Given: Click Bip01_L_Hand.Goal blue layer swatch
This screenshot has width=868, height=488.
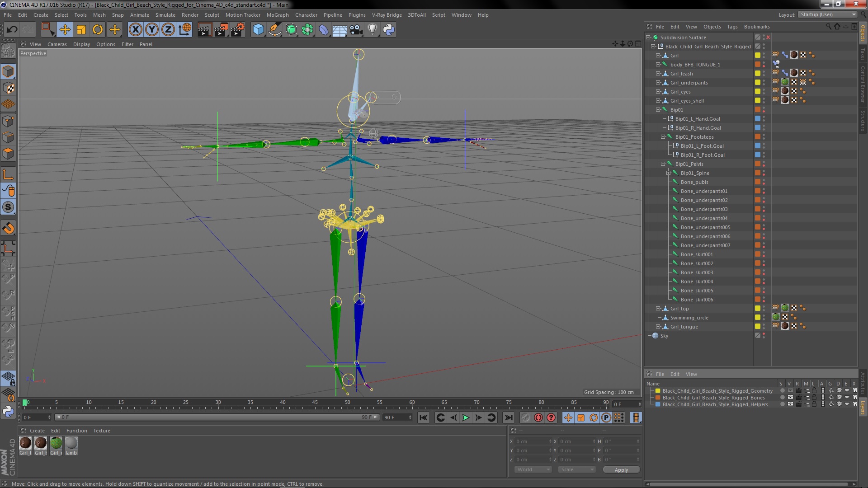Looking at the screenshot, I should 758,118.
